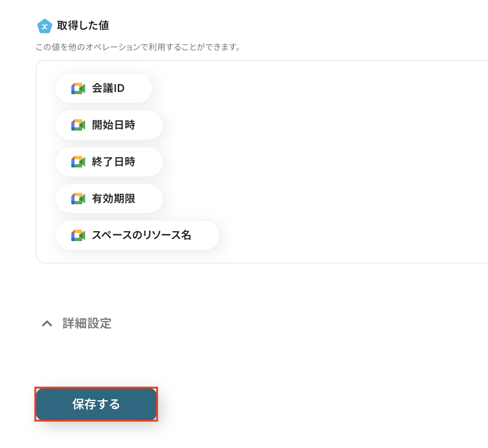
Task: Click the 取得した値 heading text
Action: (83, 25)
